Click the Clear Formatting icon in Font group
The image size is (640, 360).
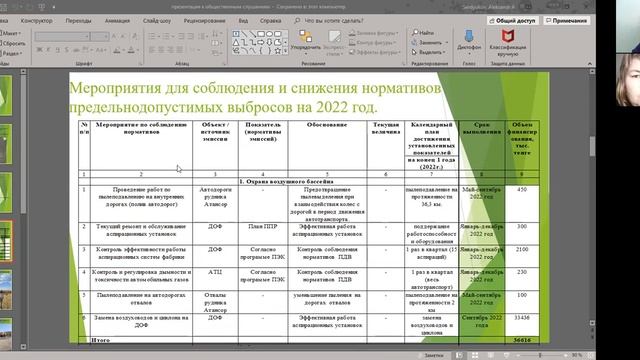coord(135,37)
